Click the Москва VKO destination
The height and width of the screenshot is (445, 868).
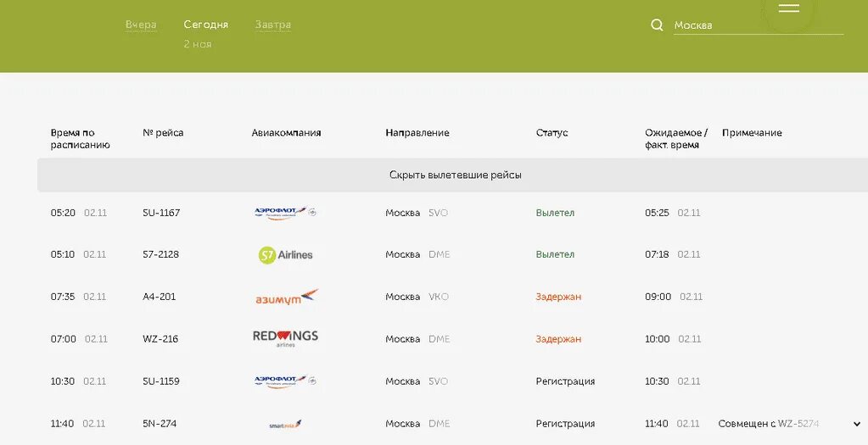coord(417,297)
